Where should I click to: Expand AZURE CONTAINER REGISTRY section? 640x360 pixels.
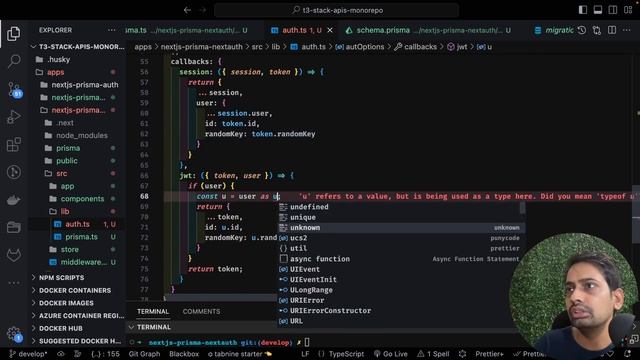pyautogui.click(x=78, y=316)
